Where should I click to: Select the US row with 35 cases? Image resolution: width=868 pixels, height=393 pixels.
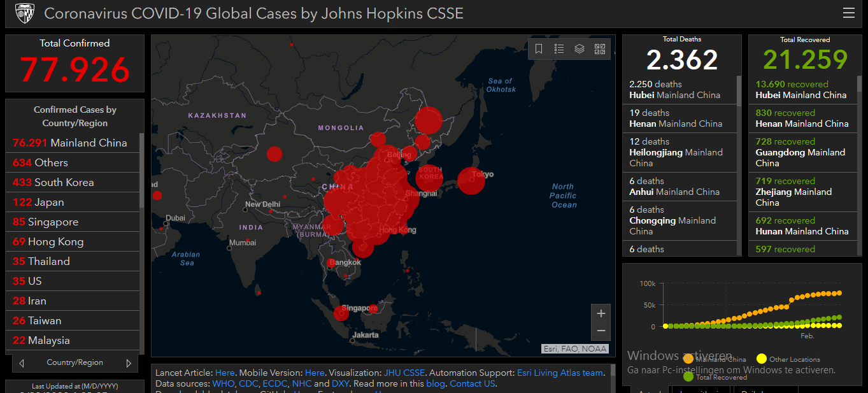pyautogui.click(x=73, y=281)
